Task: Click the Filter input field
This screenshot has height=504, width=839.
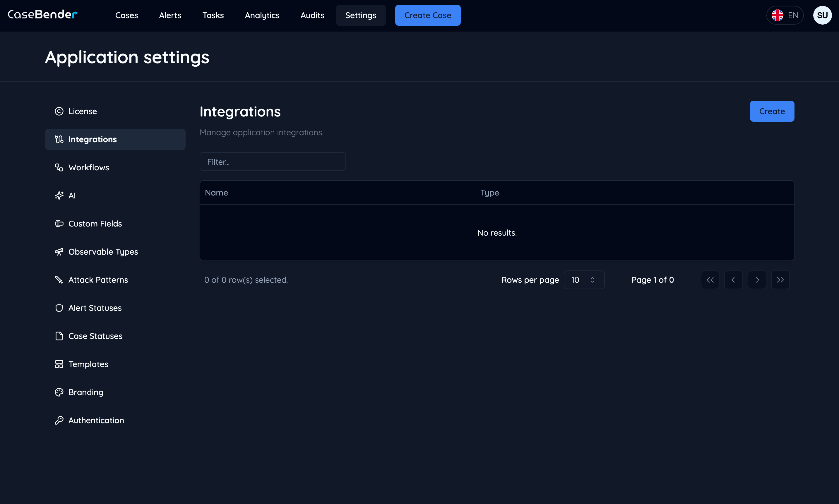Action: click(273, 161)
